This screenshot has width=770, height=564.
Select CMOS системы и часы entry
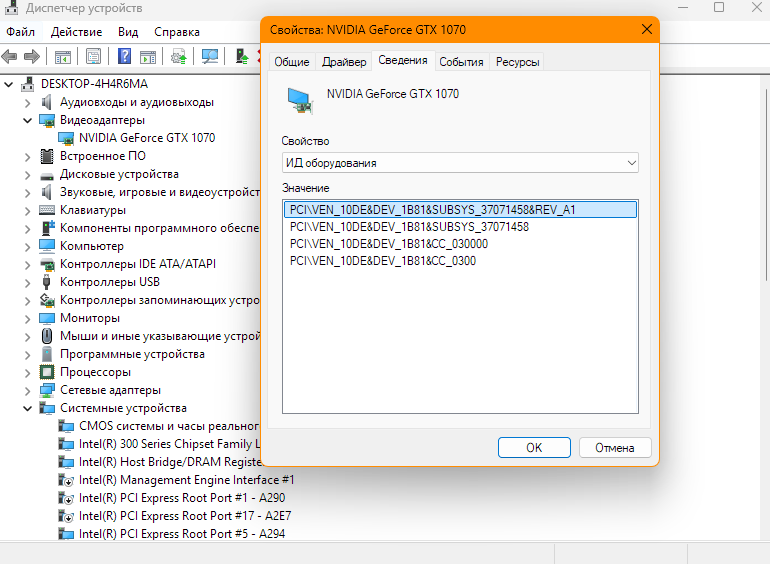click(x=168, y=426)
